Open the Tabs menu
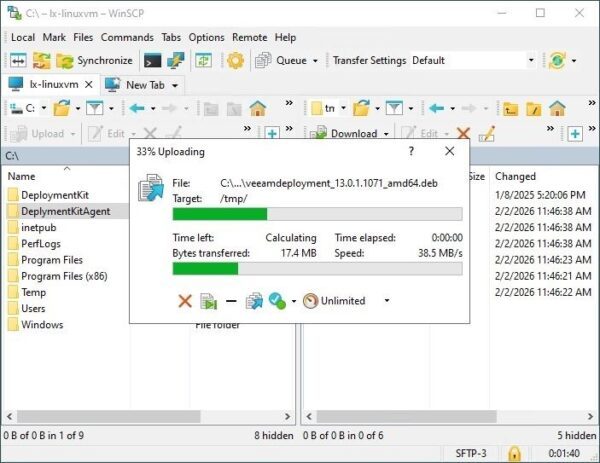The width and height of the screenshot is (600, 463). pos(171,37)
